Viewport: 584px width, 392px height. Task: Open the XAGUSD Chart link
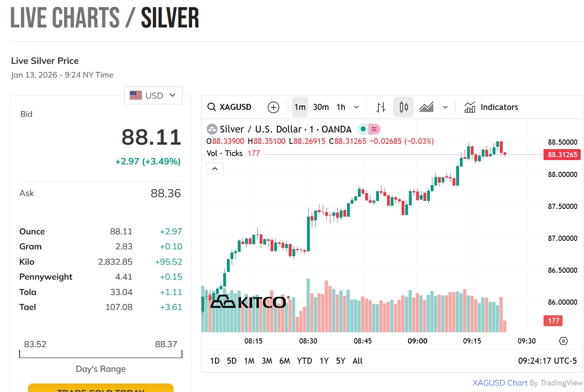(x=499, y=383)
